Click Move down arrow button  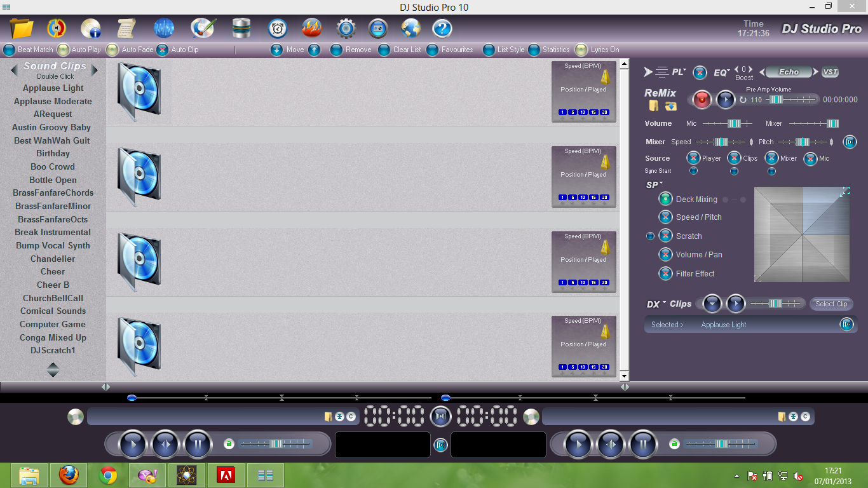(x=276, y=50)
